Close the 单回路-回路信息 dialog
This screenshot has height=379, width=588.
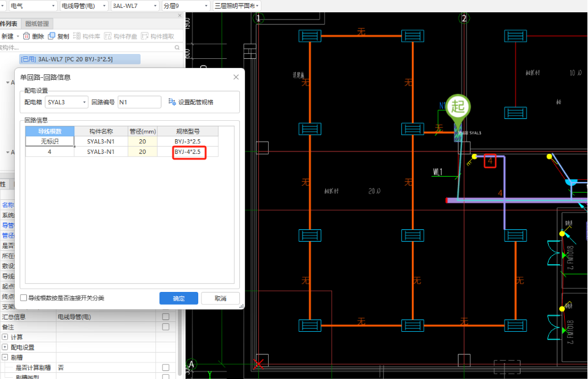point(236,77)
